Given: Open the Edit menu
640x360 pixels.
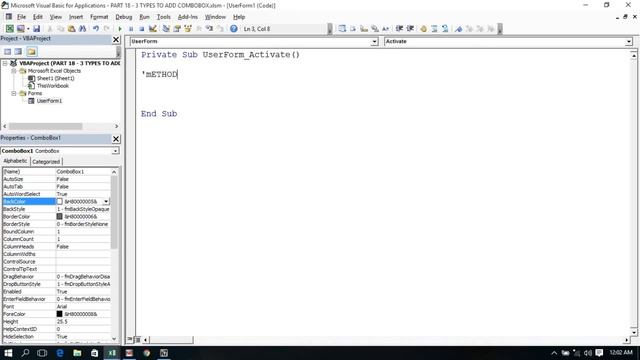Looking at the screenshot, I should click(38, 17).
